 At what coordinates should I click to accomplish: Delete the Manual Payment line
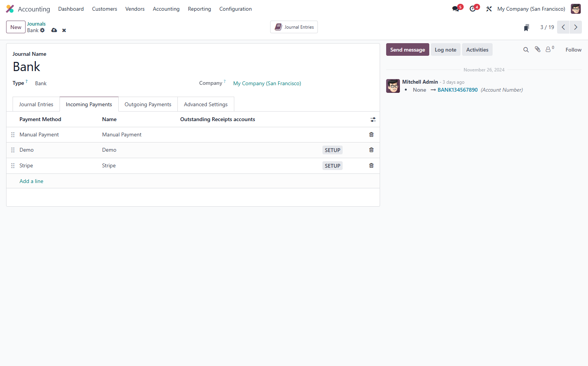pyautogui.click(x=371, y=134)
